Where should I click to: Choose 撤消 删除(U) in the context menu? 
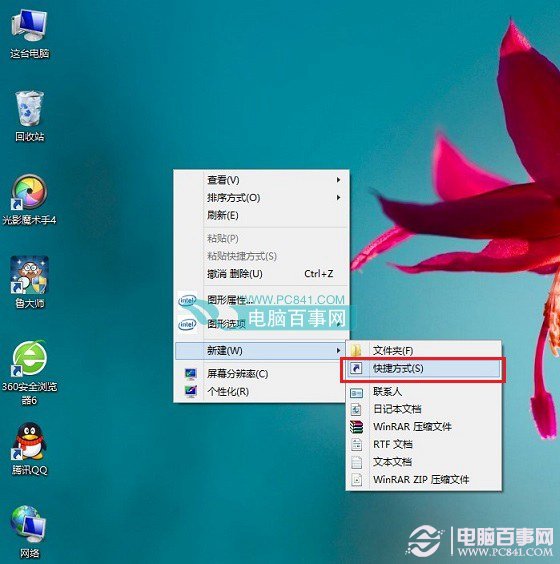[x=261, y=274]
